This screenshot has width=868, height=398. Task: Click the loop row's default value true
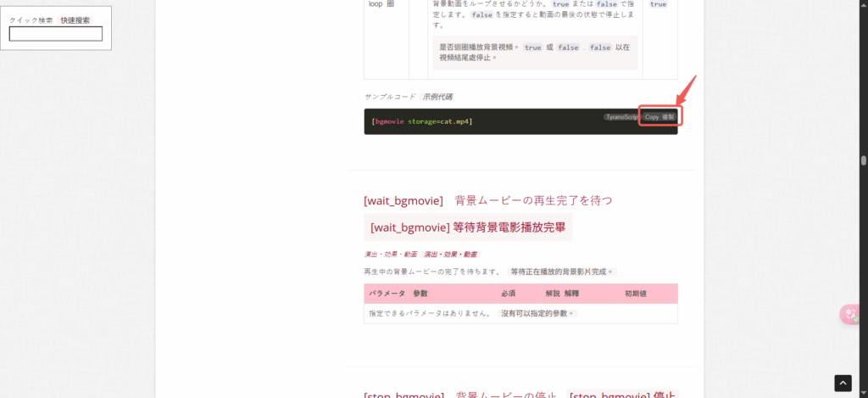(658, 4)
